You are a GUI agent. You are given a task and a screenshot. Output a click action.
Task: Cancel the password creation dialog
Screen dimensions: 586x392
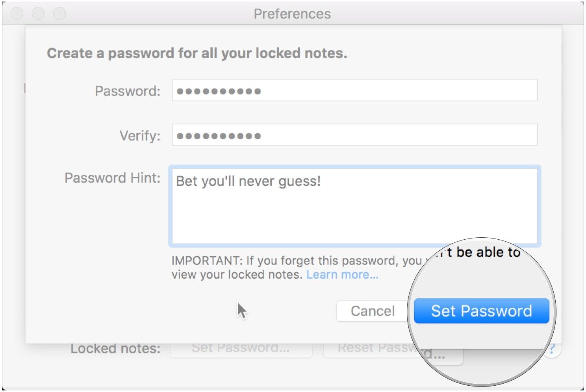pyautogui.click(x=372, y=311)
